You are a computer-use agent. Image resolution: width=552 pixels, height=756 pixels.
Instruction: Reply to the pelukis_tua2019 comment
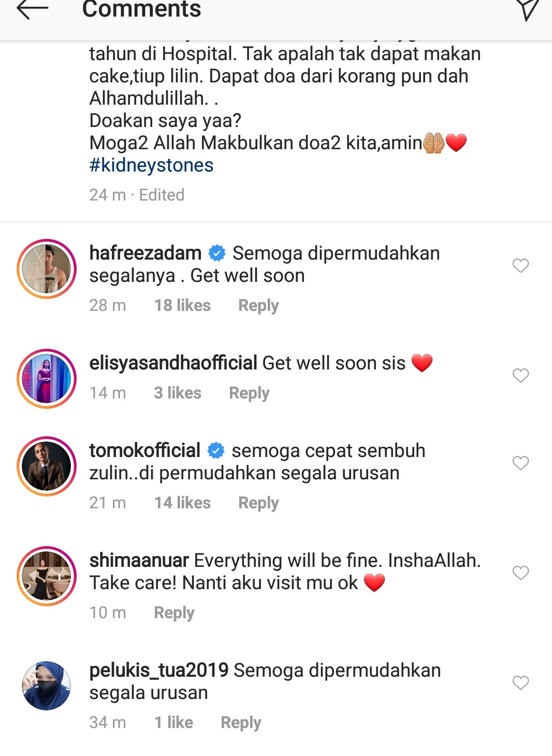[241, 723]
